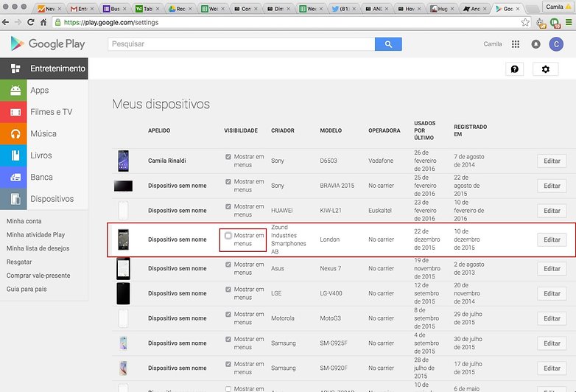
Task: Click the Entretenimento grid icon
Action: (15, 69)
